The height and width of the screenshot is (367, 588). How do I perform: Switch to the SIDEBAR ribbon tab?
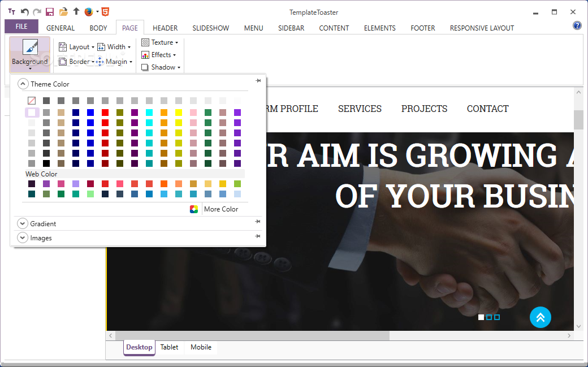click(x=291, y=28)
